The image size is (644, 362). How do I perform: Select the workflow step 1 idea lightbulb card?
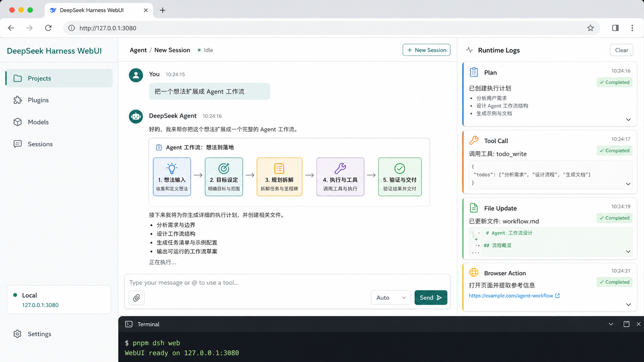pos(172,177)
